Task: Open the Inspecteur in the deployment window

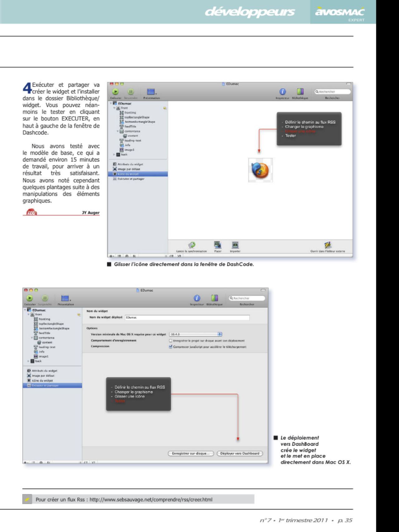Action: point(197,298)
